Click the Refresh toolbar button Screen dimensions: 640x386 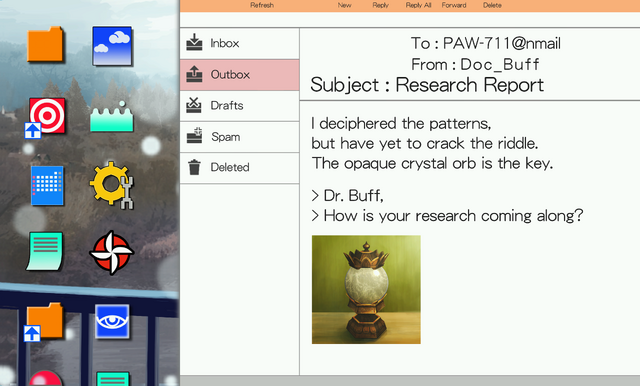click(262, 5)
